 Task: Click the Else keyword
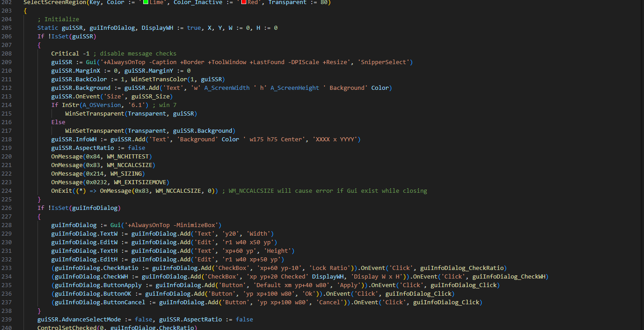point(58,122)
